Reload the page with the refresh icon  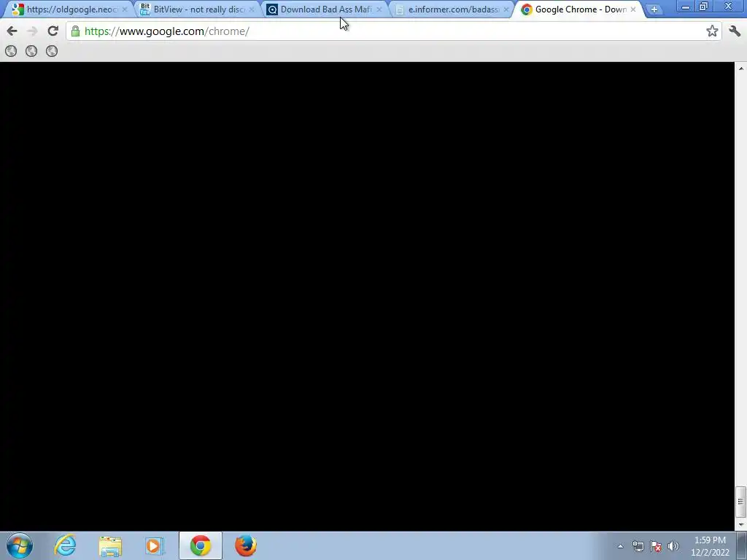click(53, 31)
